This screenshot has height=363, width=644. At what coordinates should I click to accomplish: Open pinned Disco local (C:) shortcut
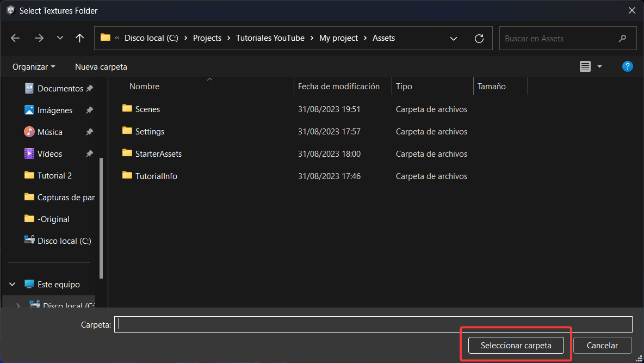coord(58,241)
